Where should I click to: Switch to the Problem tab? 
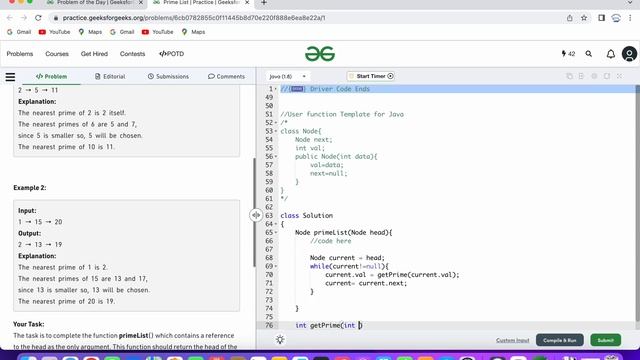point(51,76)
